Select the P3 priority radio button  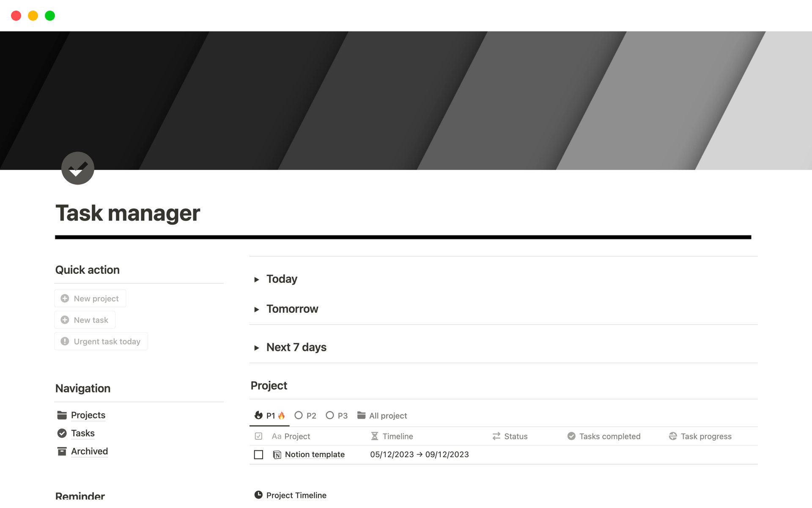pyautogui.click(x=330, y=416)
